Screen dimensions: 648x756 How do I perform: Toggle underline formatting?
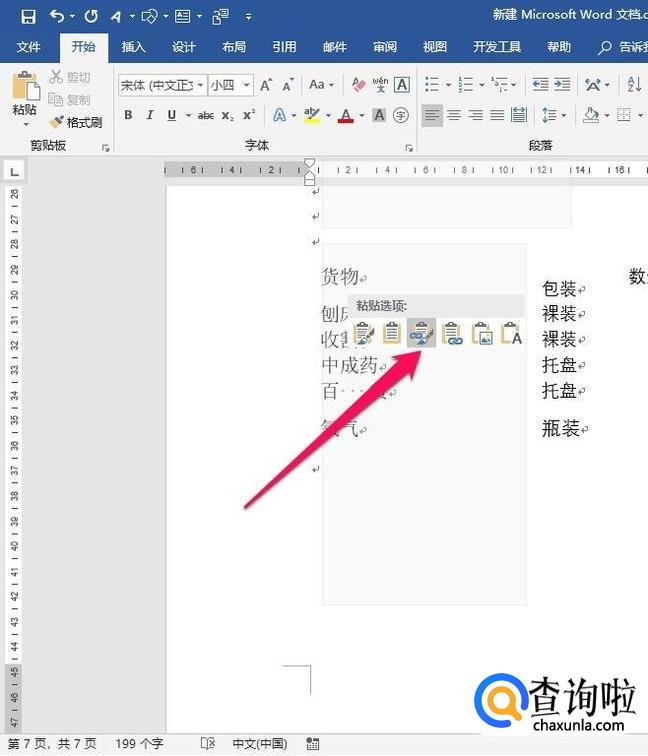point(172,115)
